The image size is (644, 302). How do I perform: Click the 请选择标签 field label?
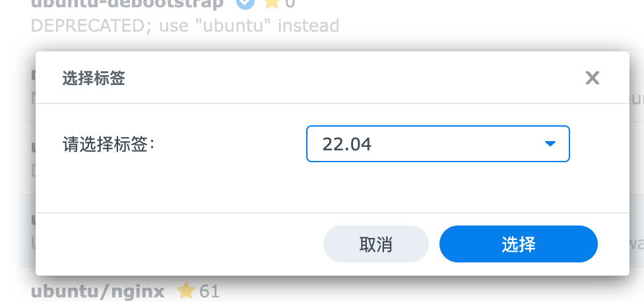point(109,144)
